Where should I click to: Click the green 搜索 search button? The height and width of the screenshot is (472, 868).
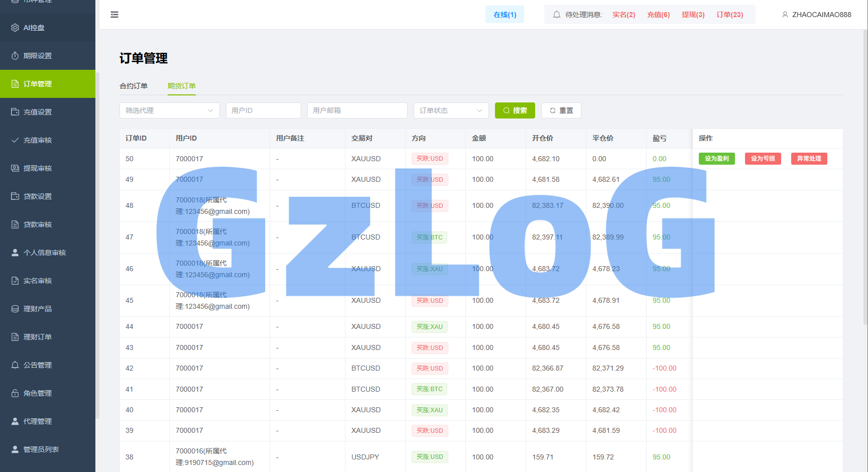click(x=515, y=110)
